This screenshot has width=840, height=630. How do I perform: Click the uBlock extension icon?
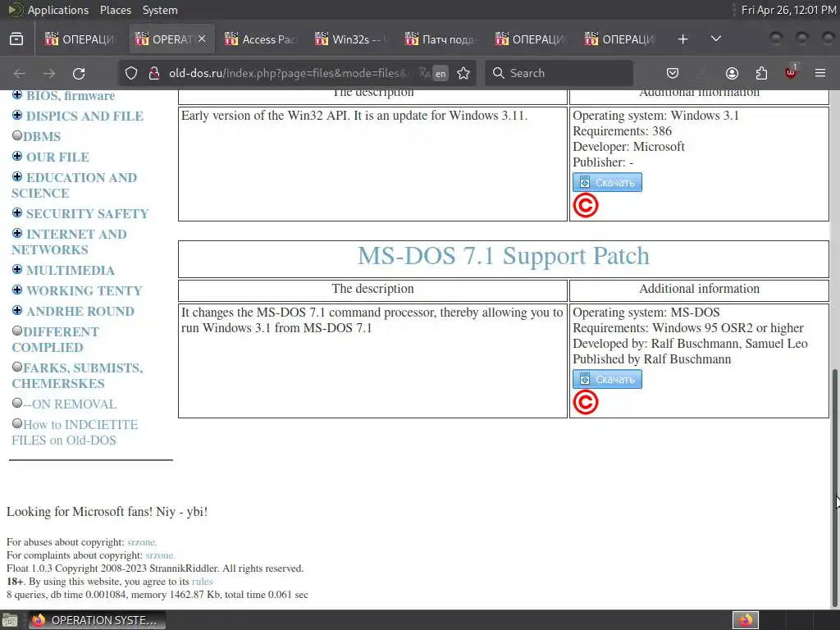(x=791, y=72)
